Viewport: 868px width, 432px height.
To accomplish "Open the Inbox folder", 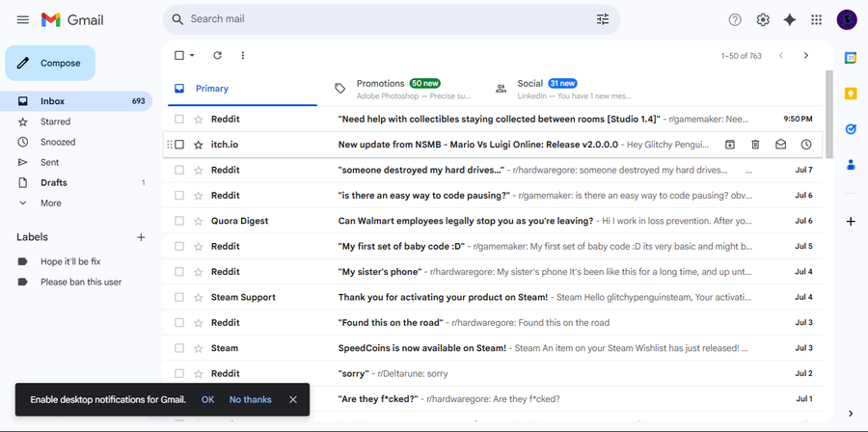I will 76,101.
